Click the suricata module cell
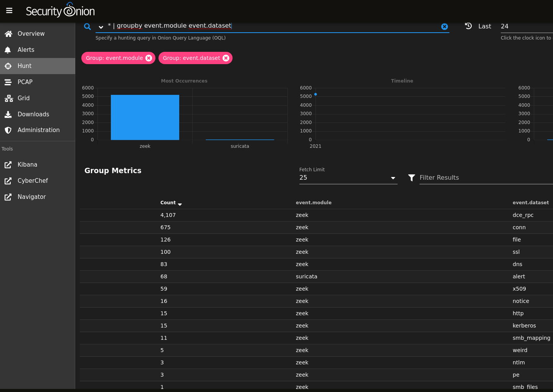Image resolution: width=553 pixels, height=392 pixels. (307, 276)
